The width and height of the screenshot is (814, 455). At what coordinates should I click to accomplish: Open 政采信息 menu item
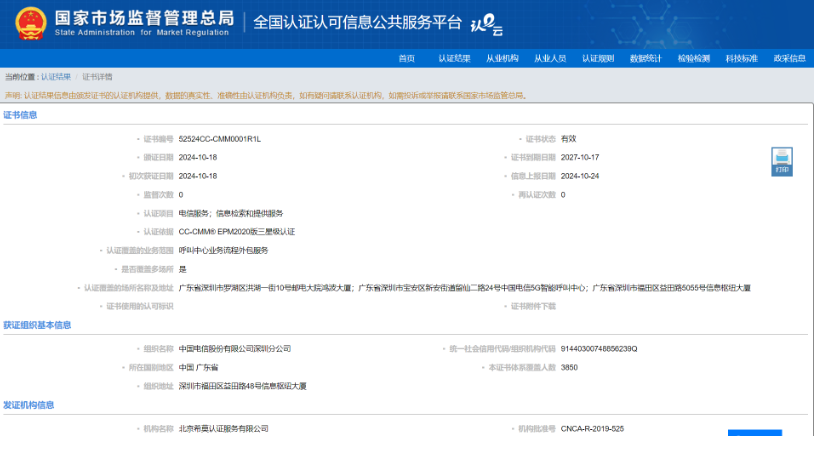point(789,58)
